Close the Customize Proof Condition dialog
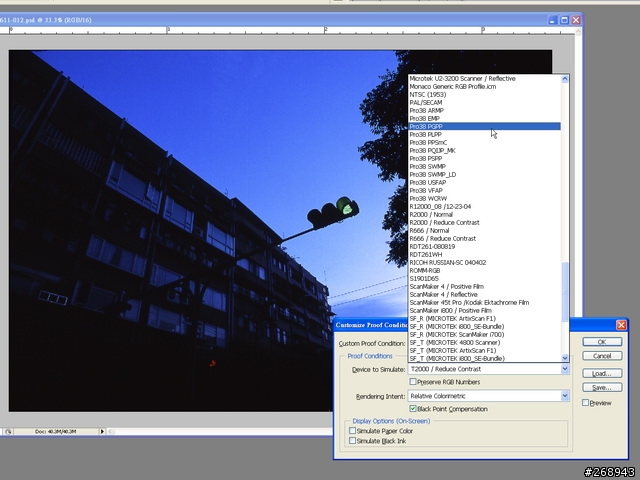Screen dimensions: 640x480 click(x=621, y=325)
